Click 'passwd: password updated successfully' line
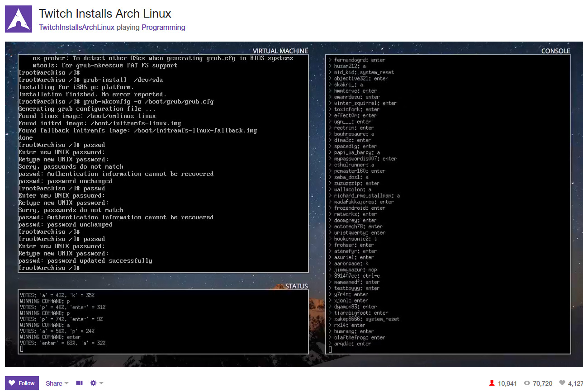Image resolution: width=583 pixels, height=392 pixels. click(x=85, y=261)
